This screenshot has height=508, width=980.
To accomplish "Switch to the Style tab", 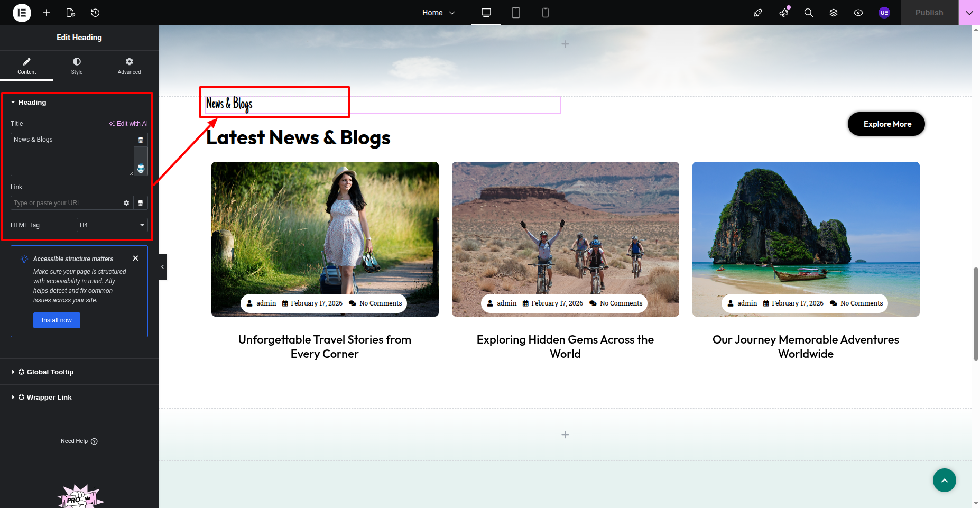I will pyautogui.click(x=77, y=66).
